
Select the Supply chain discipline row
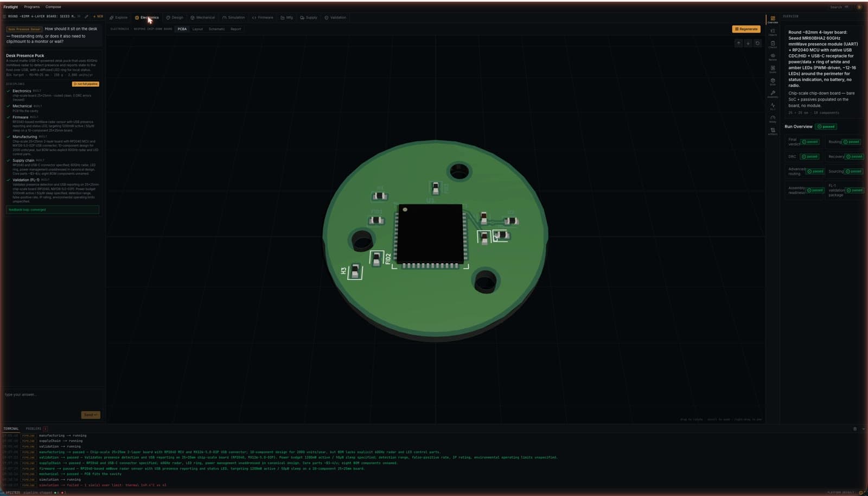click(53, 167)
